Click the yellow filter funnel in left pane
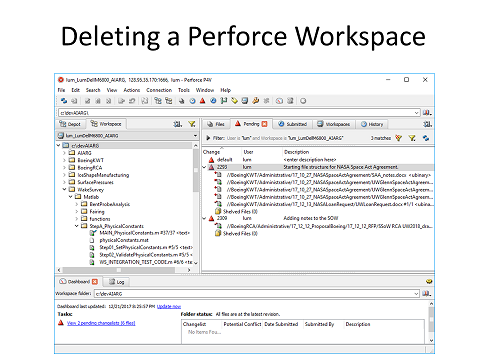The width and height of the screenshot is (480, 360). (x=192, y=124)
